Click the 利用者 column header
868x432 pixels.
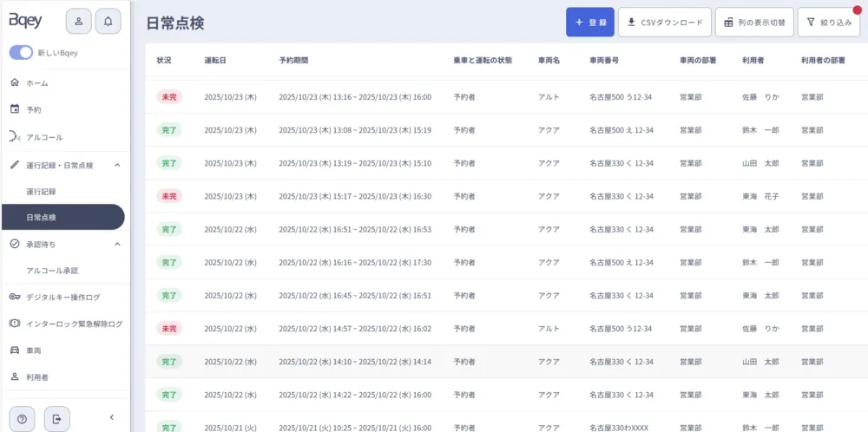tap(753, 61)
